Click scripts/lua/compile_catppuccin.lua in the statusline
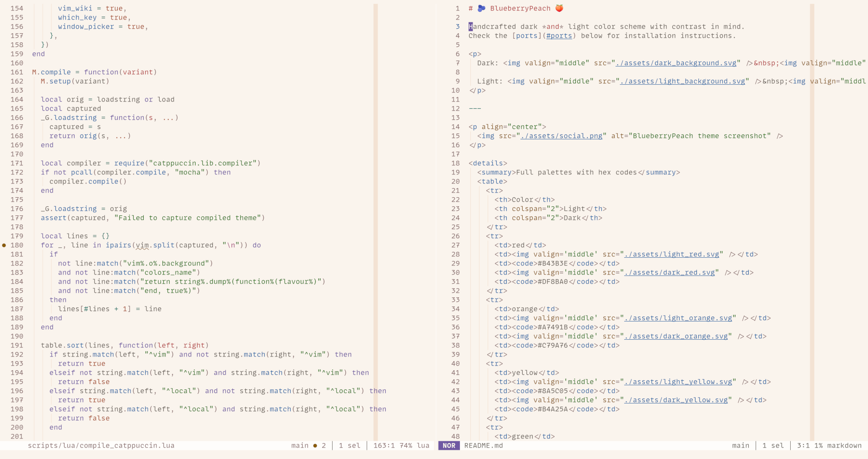Viewport: 868px width, 459px height. [x=101, y=446]
